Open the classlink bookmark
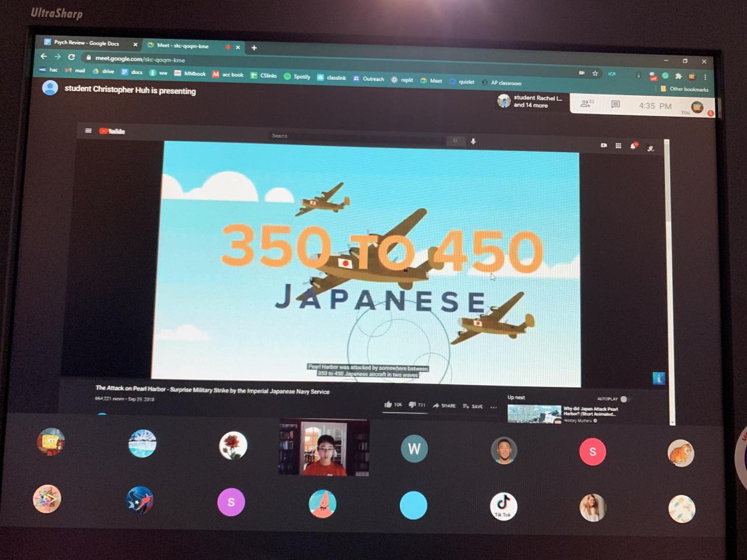747x560 pixels. pos(331,78)
